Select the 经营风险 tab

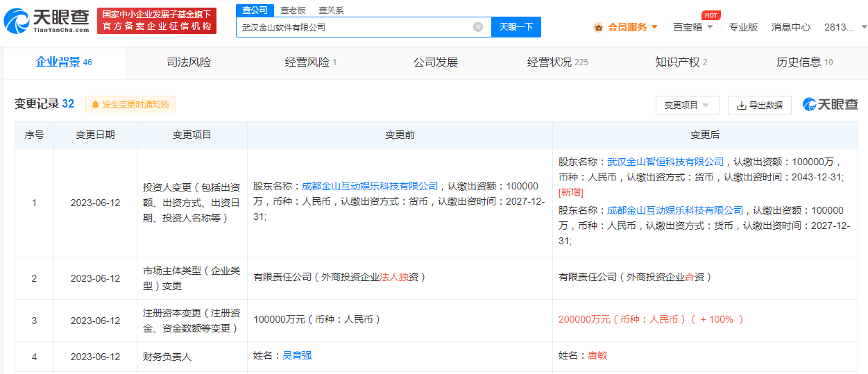[311, 62]
